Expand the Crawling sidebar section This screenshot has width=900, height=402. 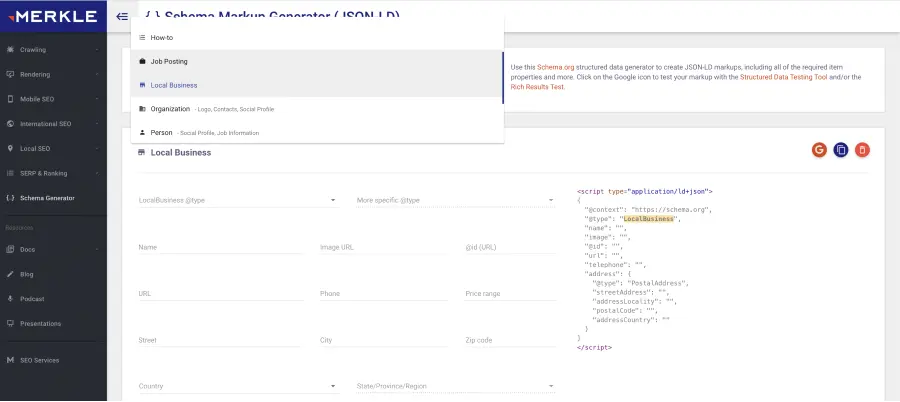click(97, 50)
